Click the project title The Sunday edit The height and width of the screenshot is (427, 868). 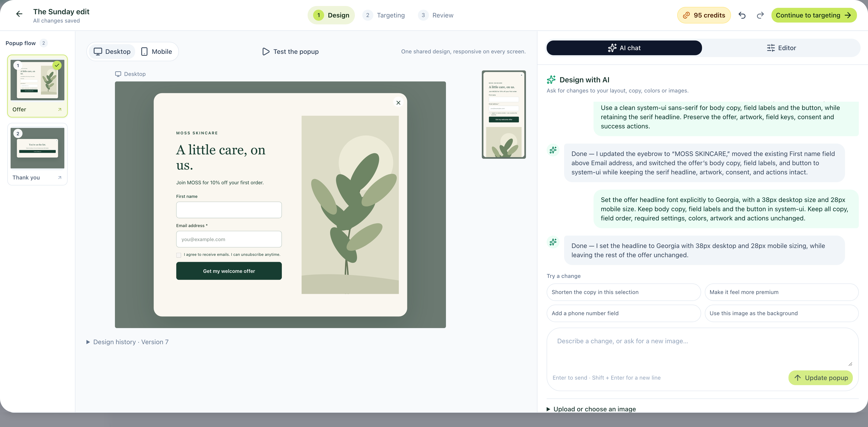61,12
